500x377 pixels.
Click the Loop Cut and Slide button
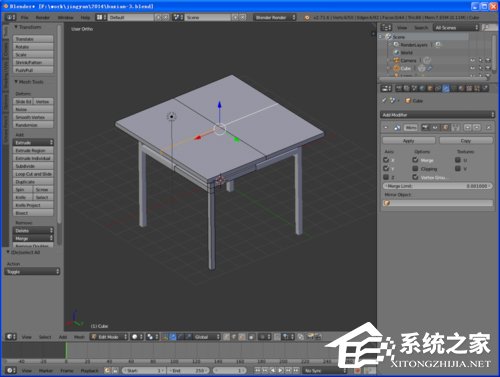click(33, 174)
